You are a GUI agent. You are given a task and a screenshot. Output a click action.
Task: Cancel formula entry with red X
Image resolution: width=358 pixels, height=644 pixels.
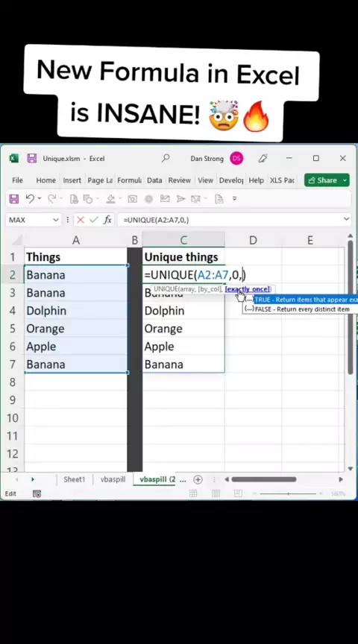[81, 220]
